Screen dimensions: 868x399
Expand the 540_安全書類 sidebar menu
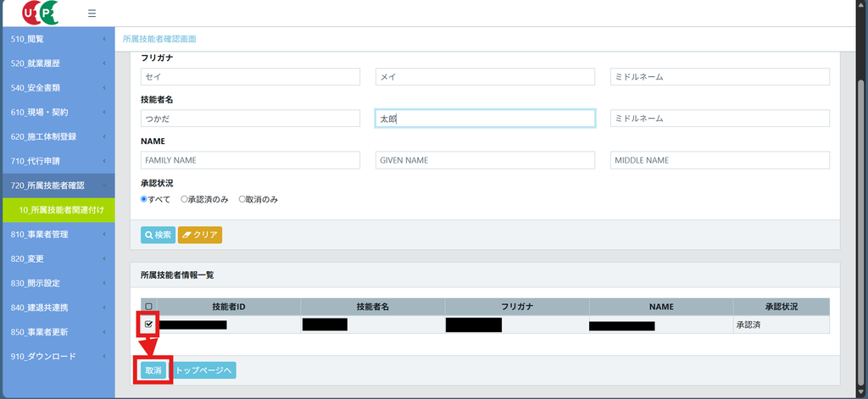pos(58,87)
